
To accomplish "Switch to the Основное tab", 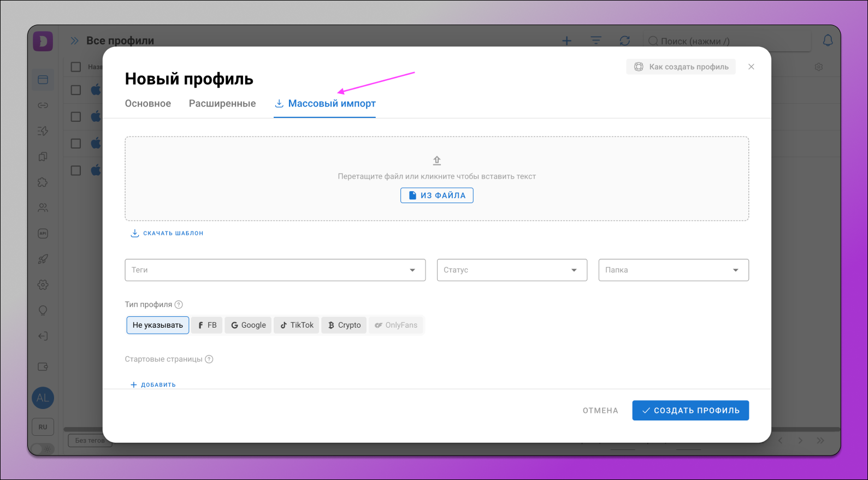I will point(148,104).
